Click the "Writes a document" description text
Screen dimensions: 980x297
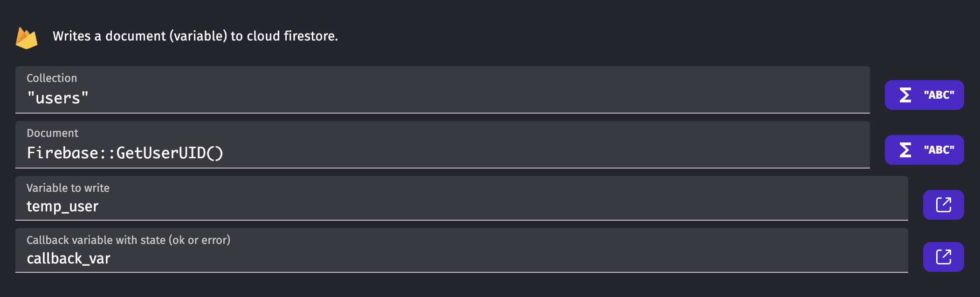tap(195, 36)
